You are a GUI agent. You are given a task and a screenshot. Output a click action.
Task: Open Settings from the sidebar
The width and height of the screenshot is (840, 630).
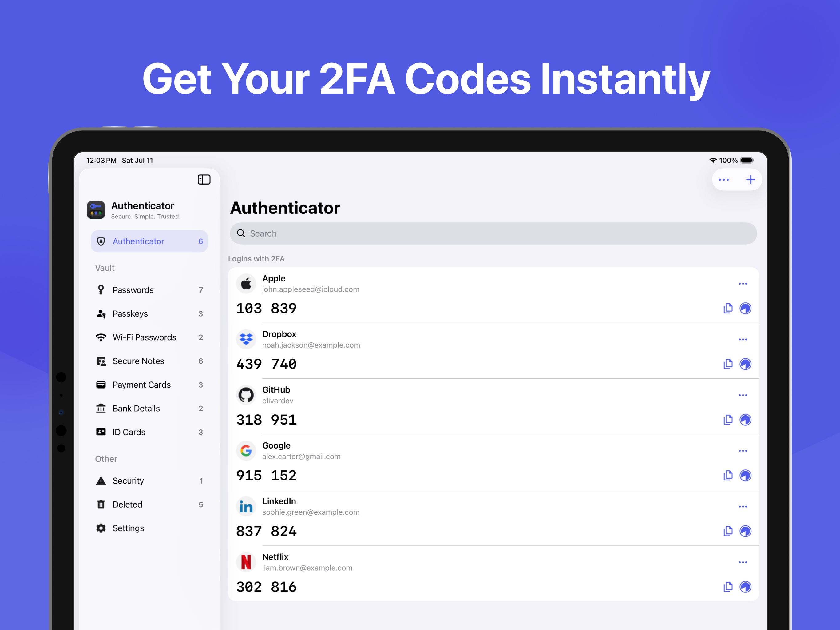coord(149,528)
